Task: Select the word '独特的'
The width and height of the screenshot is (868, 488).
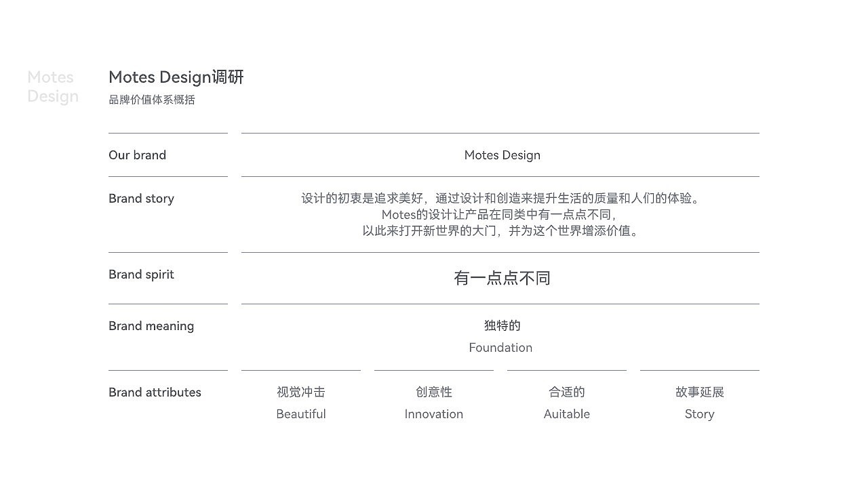Action: click(502, 326)
